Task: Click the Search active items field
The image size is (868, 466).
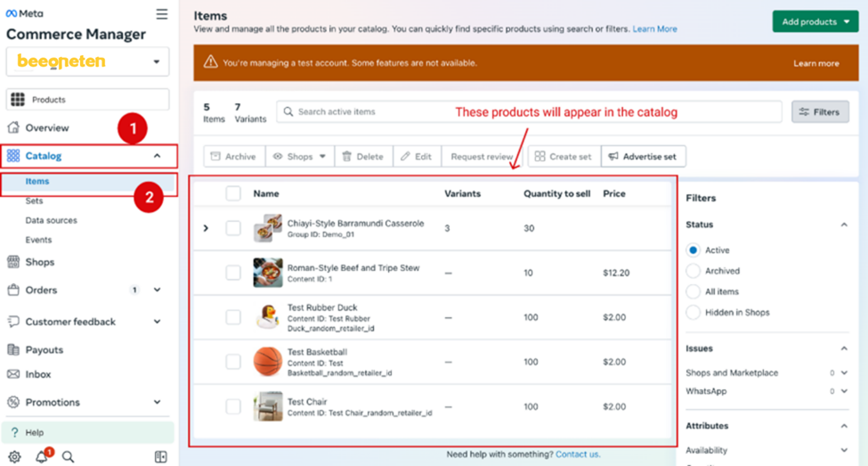Action: (x=529, y=112)
